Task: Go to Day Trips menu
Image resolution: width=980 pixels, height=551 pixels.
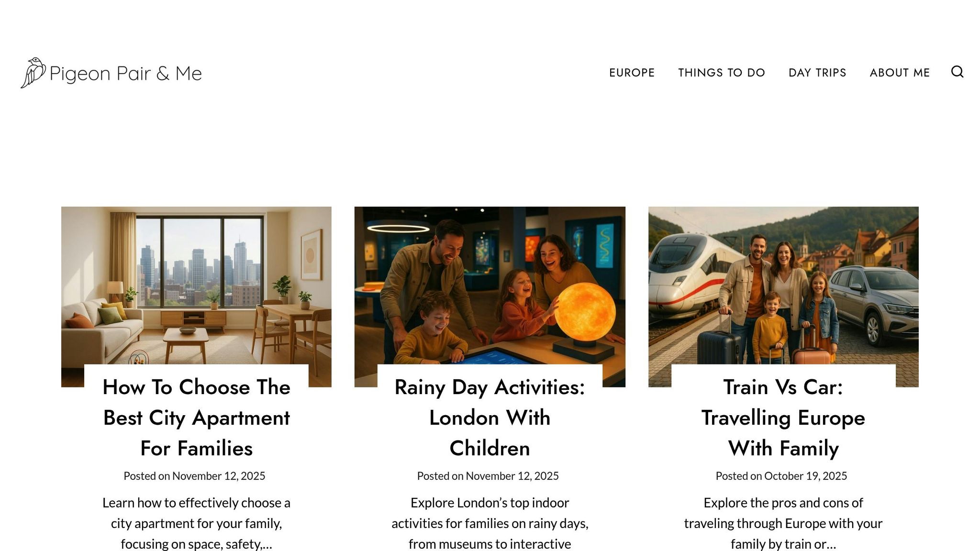Action: (817, 73)
